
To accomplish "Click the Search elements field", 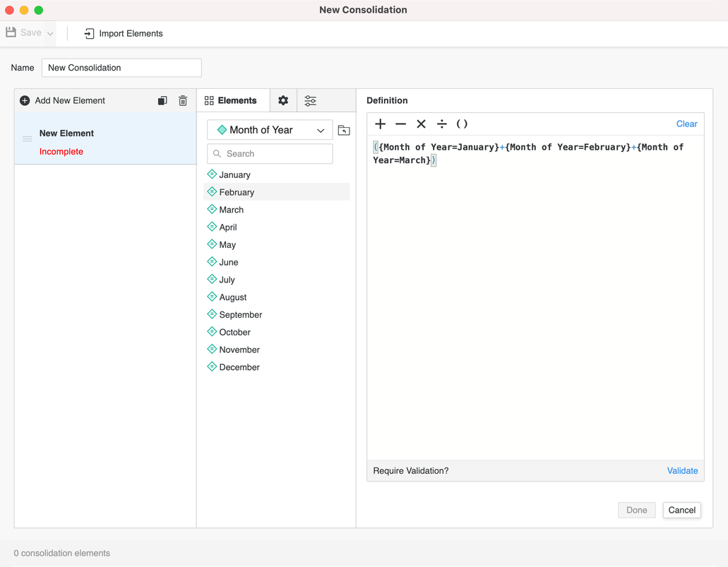I will [x=270, y=154].
